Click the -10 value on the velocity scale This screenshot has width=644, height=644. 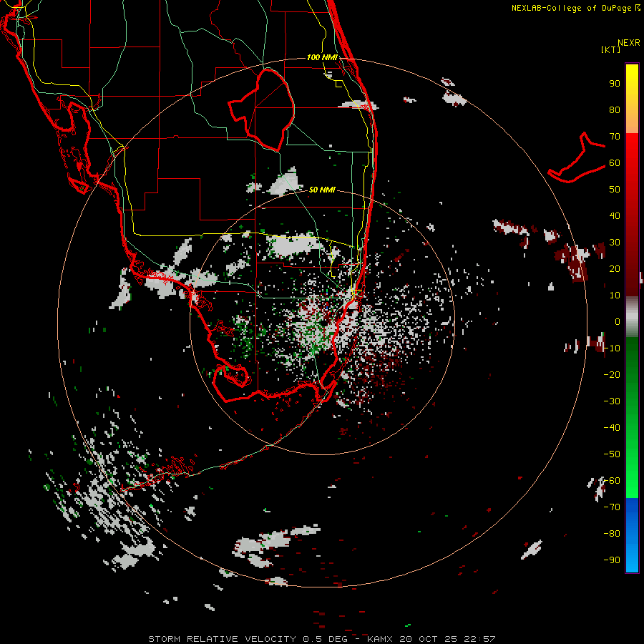(612, 348)
